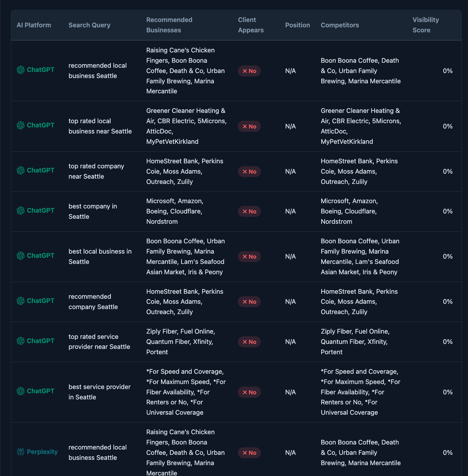Click the 0% visibility score on the first row
The image size is (468, 476).
(x=447, y=71)
